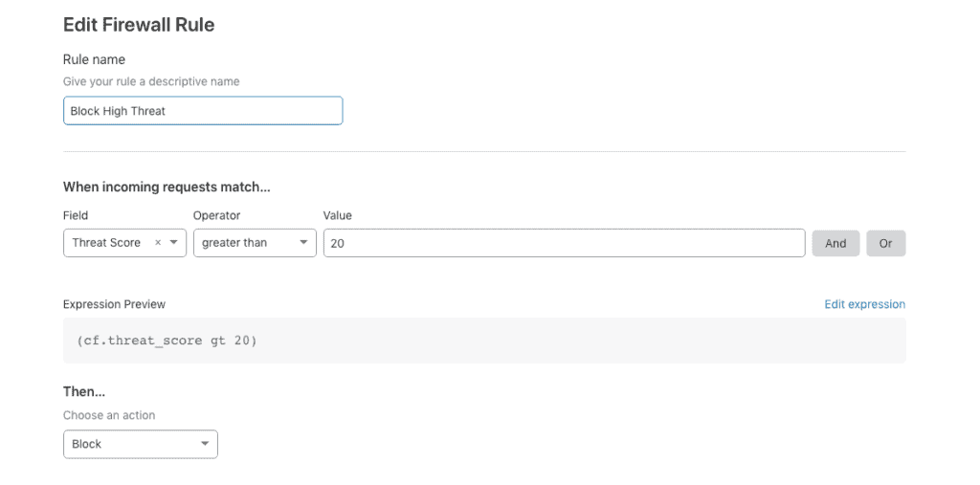980x485 pixels.
Task: Click the Rule name input field
Action: pyautogui.click(x=203, y=111)
